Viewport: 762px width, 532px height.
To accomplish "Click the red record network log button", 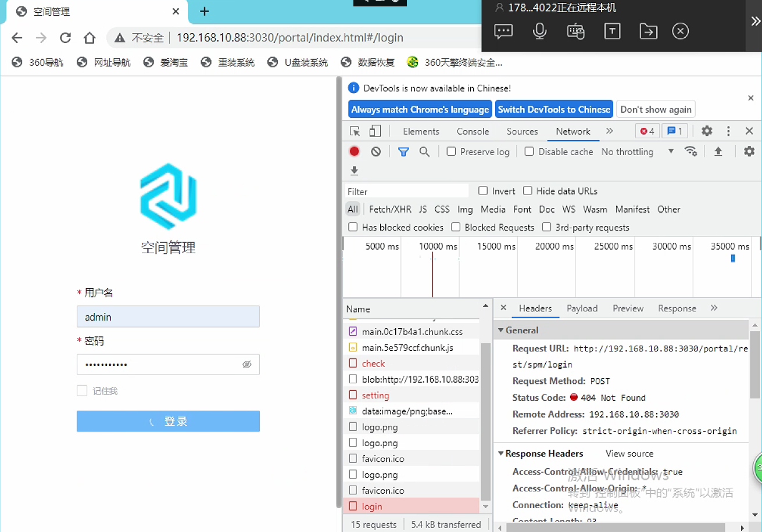I will tap(355, 152).
